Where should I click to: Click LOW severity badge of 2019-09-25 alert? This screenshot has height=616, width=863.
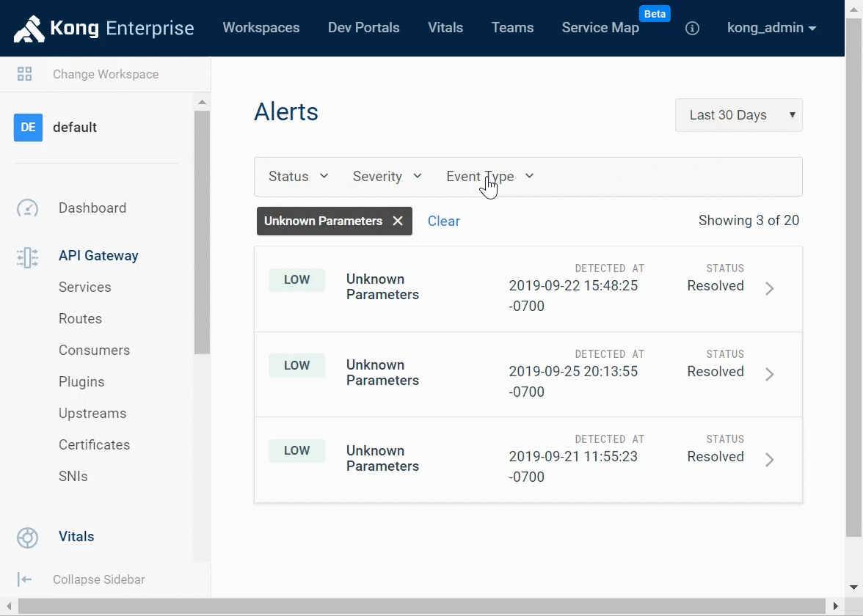(x=296, y=365)
